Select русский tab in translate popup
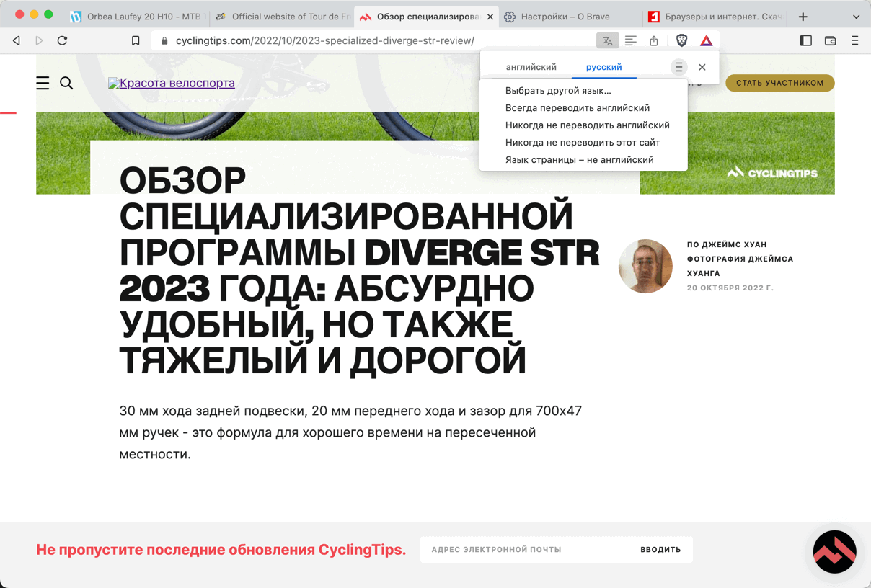 [x=603, y=67]
